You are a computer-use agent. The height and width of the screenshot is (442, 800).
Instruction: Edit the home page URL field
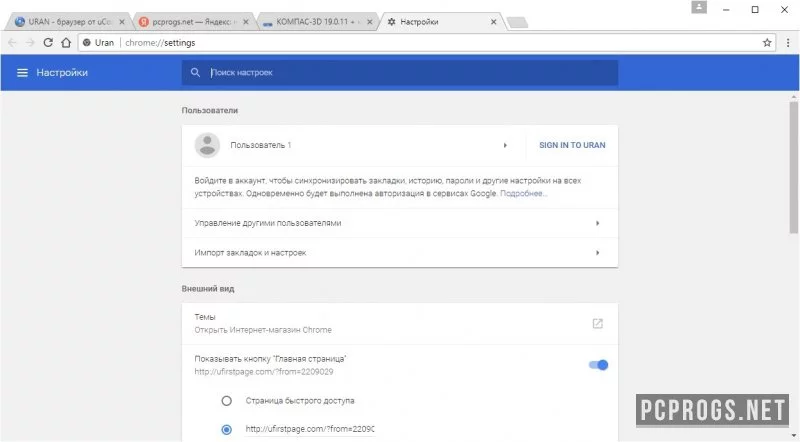pyautogui.click(x=310, y=429)
